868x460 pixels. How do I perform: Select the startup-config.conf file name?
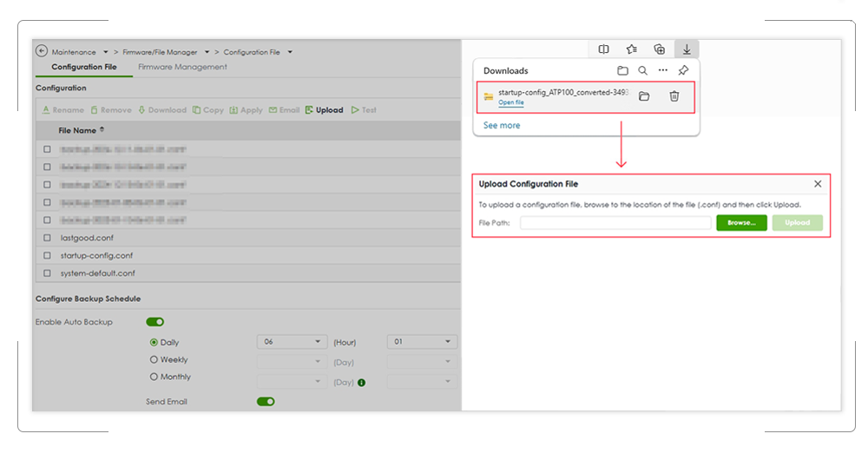(x=96, y=255)
